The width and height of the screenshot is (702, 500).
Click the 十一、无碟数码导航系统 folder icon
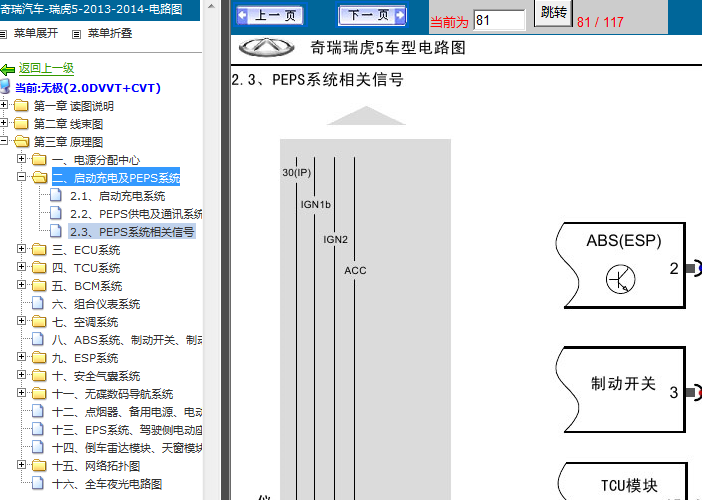tap(39, 393)
